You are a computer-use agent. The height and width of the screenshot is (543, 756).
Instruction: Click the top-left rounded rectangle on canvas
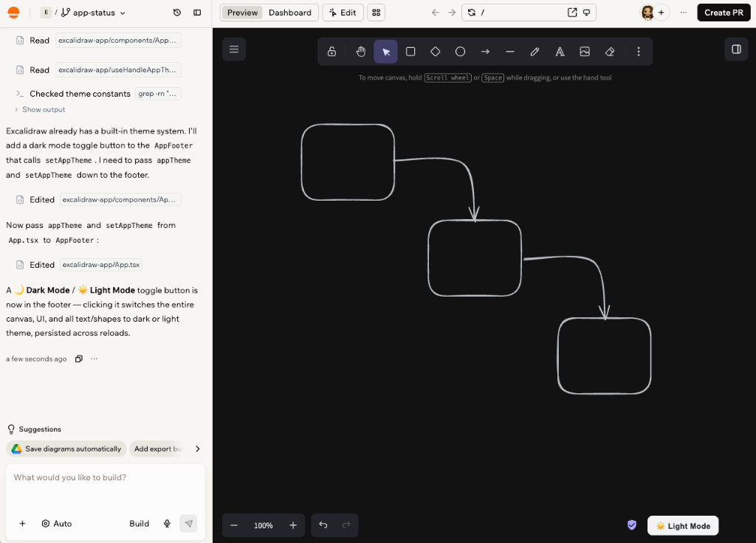(348, 162)
